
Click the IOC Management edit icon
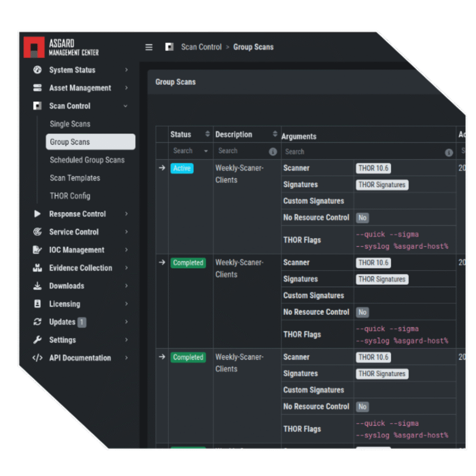(37, 250)
